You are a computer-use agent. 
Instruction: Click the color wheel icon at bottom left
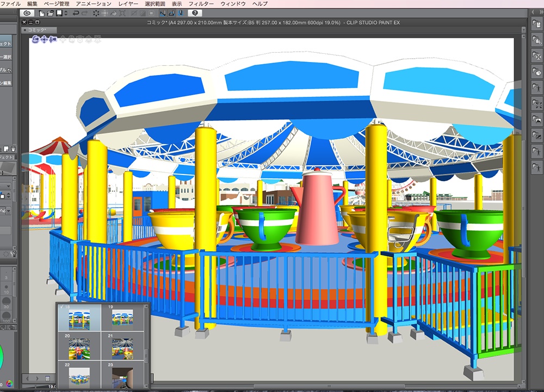tap(10, 382)
